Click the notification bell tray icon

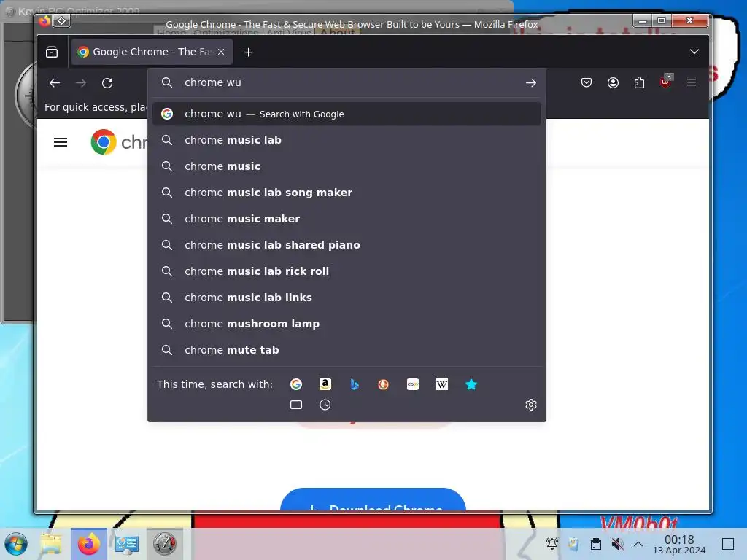pyautogui.click(x=552, y=543)
